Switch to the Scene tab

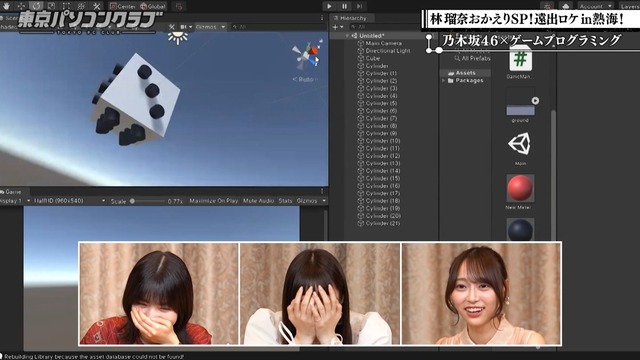click(x=9, y=18)
